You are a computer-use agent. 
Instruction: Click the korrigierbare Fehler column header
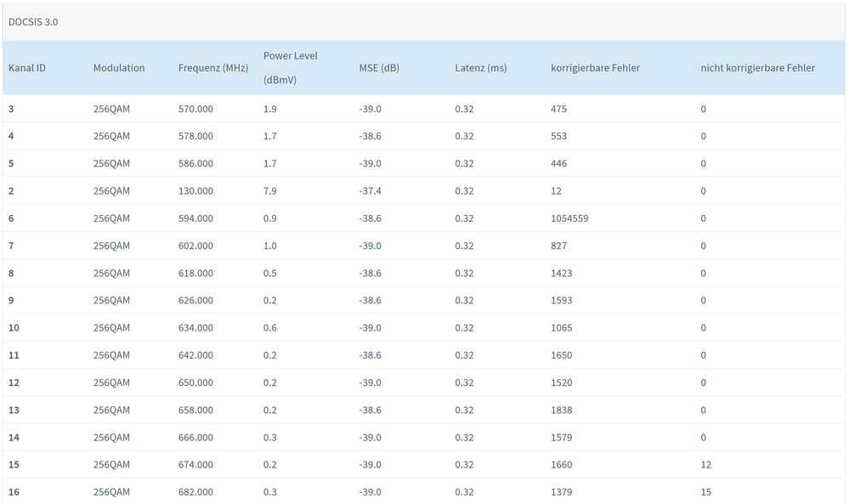596,68
